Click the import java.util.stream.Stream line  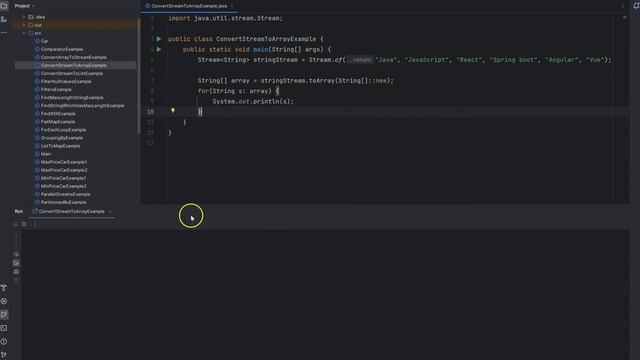225,18
